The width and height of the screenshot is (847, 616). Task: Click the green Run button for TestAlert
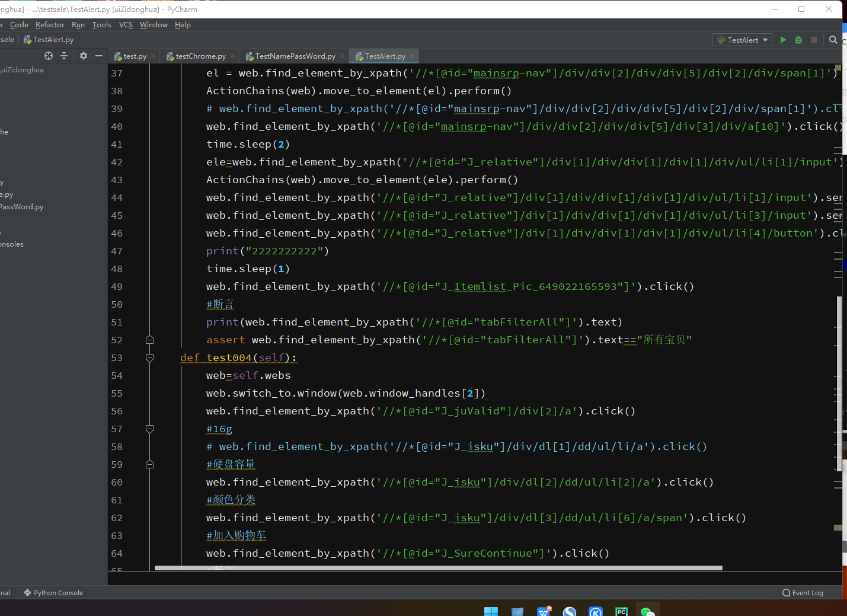pos(783,40)
